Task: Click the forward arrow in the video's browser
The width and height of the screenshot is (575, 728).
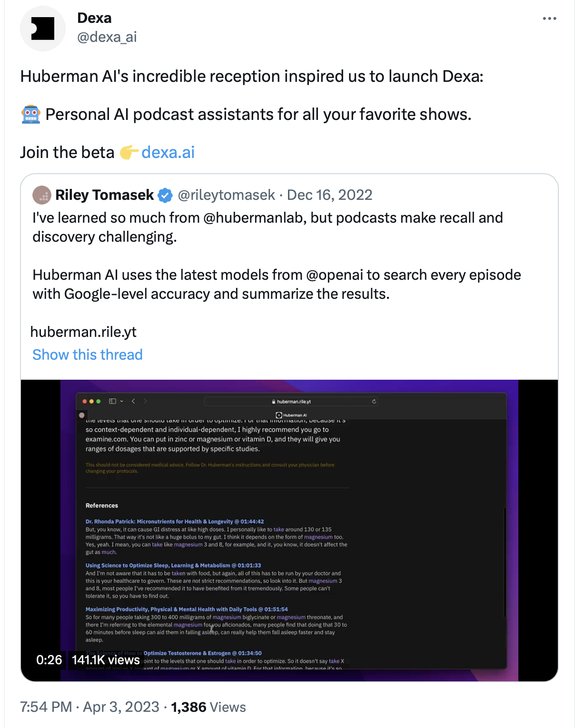Action: (145, 401)
